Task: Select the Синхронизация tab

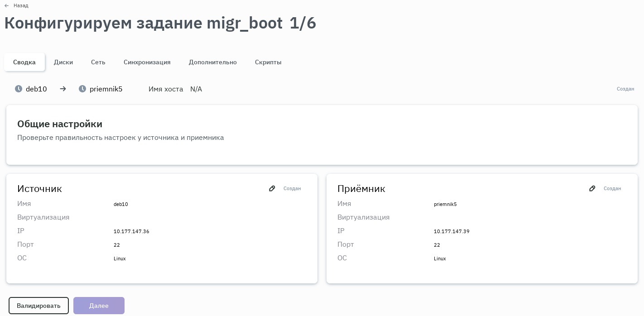Action: pos(147,62)
